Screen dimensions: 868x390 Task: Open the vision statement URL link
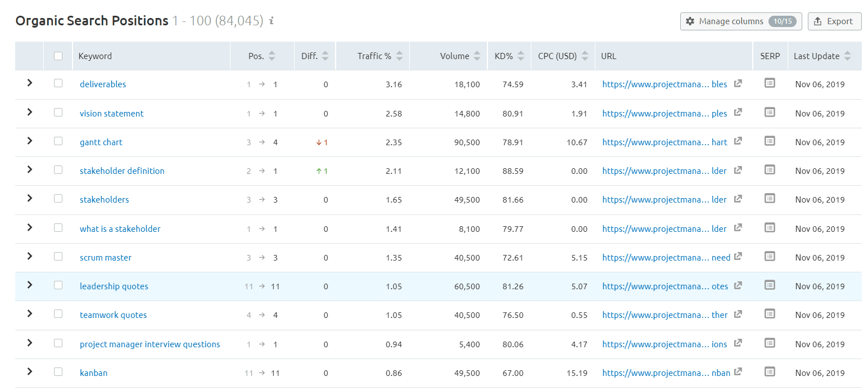click(664, 114)
